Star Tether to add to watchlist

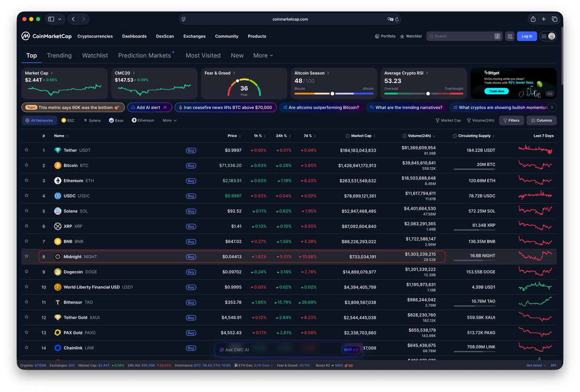coord(27,150)
